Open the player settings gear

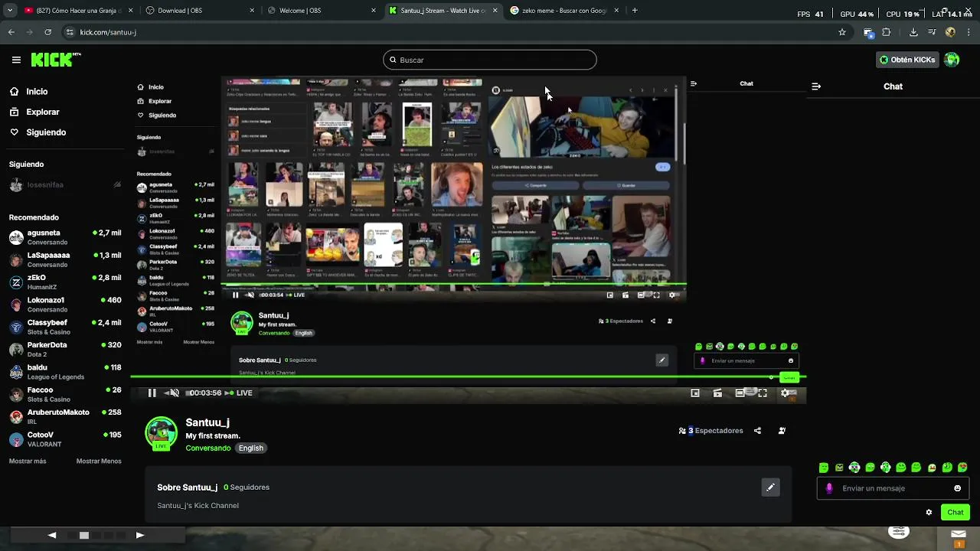point(785,393)
